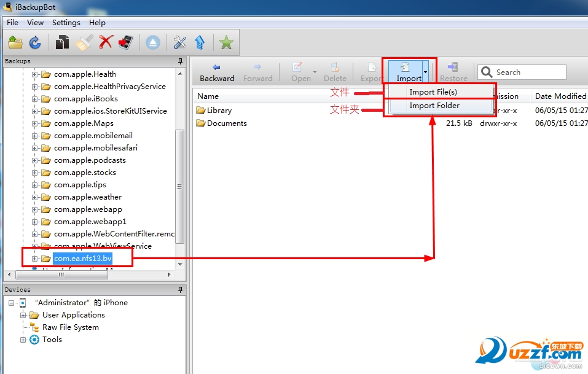Click the iPhone device icon
Viewport: 588px width, 374px height.
(x=23, y=303)
